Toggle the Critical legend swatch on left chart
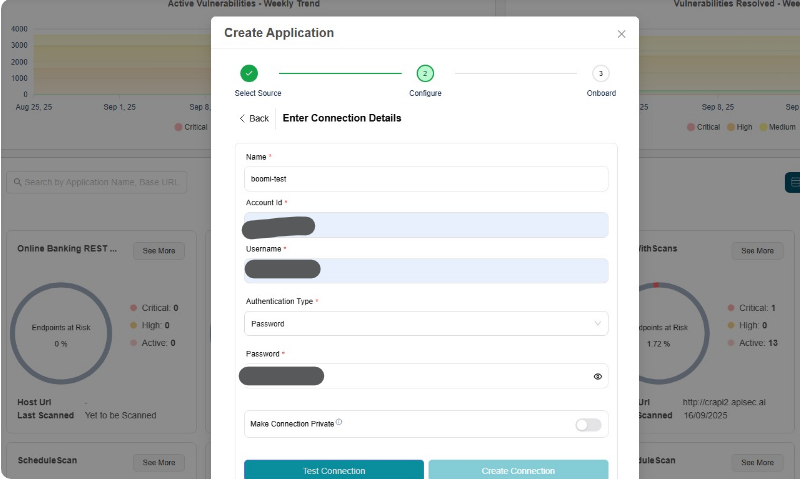This screenshot has height=480, width=800. pos(178,127)
